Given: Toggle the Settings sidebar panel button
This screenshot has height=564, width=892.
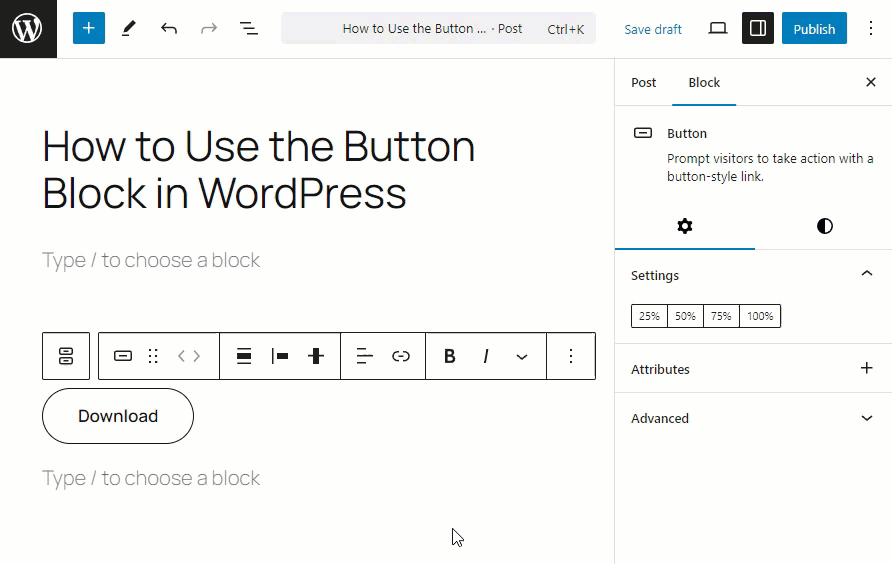Looking at the screenshot, I should 758,28.
